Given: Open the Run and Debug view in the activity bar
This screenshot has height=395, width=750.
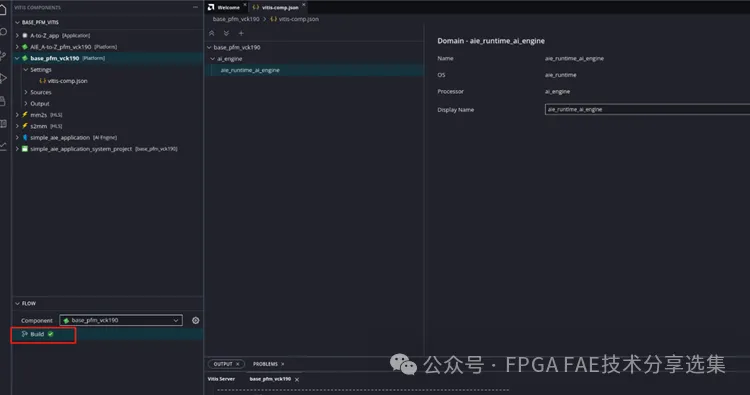Looking at the screenshot, I should [3, 78].
